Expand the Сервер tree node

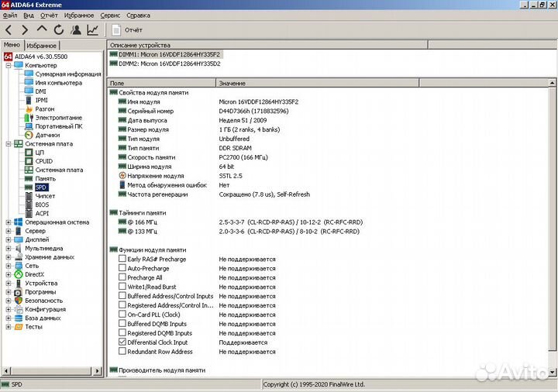pyautogui.click(x=9, y=231)
